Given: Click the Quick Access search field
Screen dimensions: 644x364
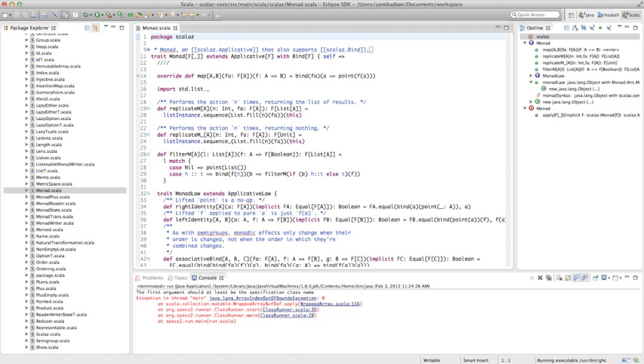Looking at the screenshot, I should click(x=535, y=15).
